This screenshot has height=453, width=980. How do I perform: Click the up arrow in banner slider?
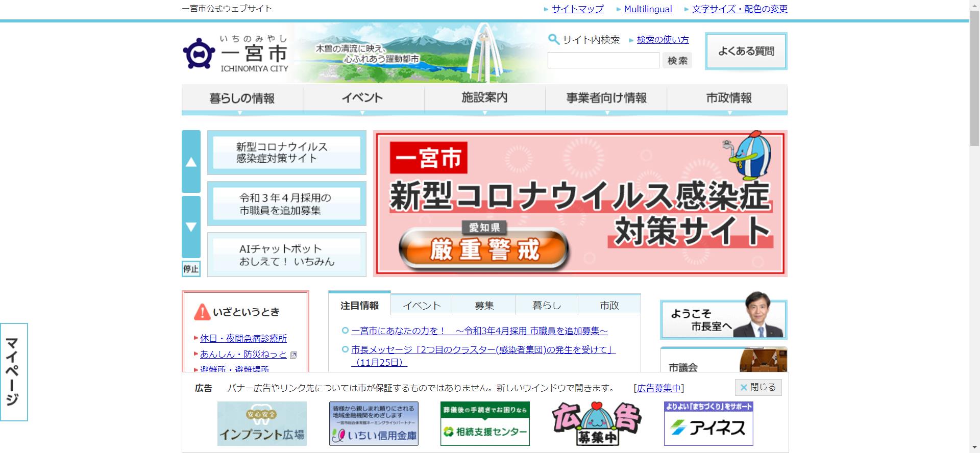click(x=191, y=161)
